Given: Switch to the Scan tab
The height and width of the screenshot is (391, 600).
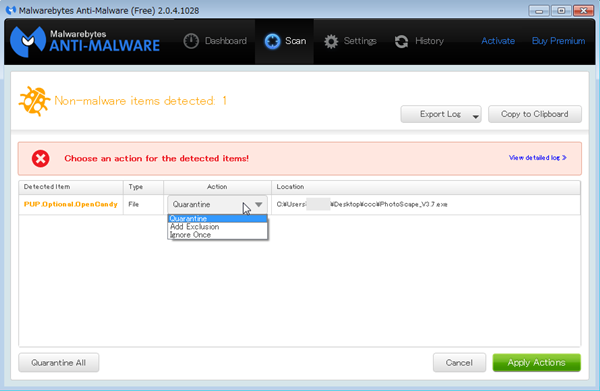Looking at the screenshot, I should [x=285, y=41].
